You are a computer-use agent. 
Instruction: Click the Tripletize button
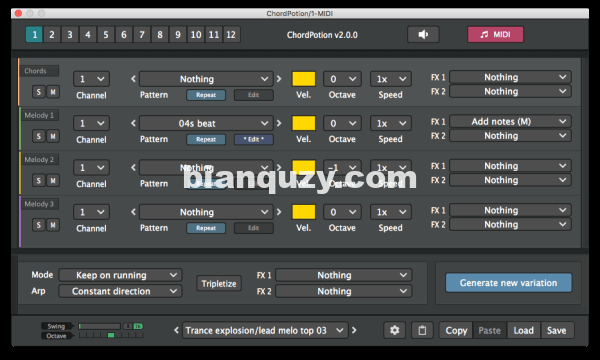(219, 283)
